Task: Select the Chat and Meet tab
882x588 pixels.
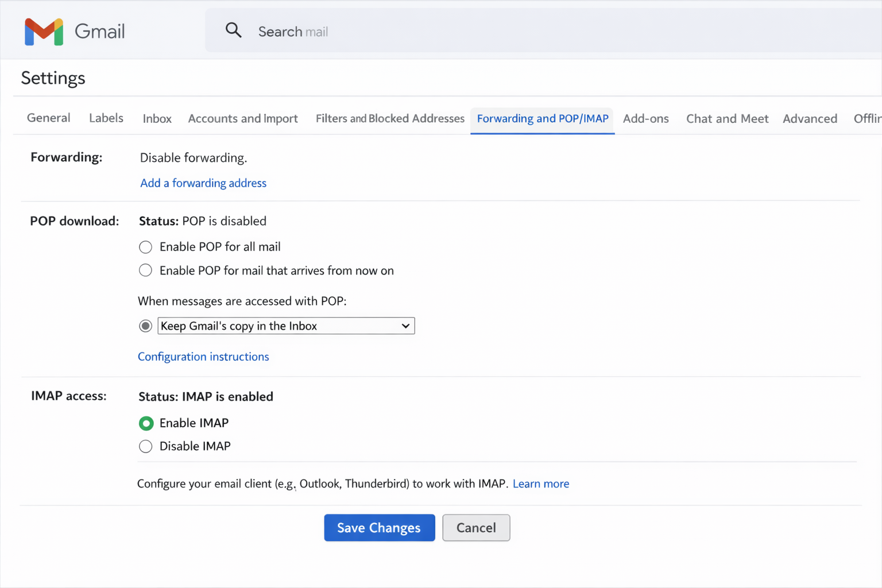Action: 727,118
